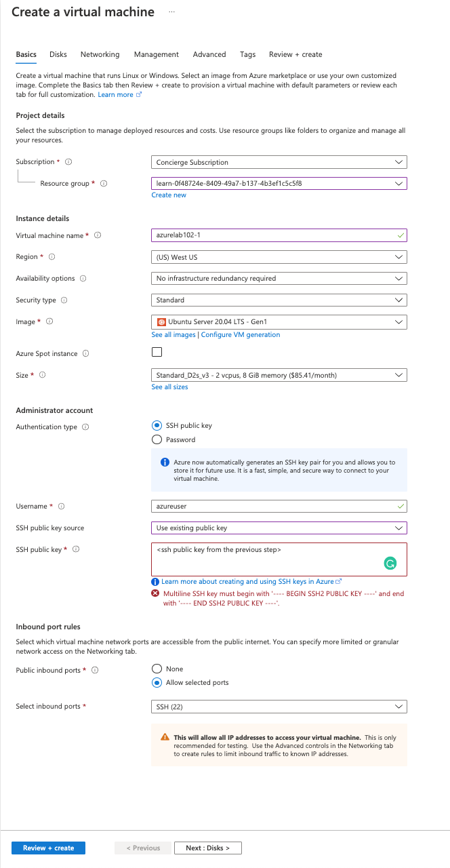
Task: Open the Size dropdown Standard_D2s_v3
Action: (279, 375)
